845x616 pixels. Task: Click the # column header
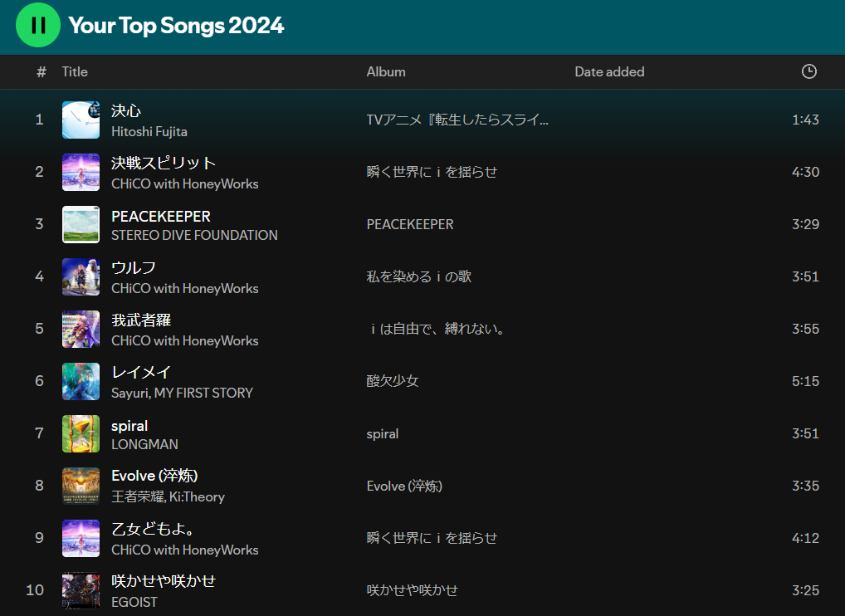(x=41, y=71)
